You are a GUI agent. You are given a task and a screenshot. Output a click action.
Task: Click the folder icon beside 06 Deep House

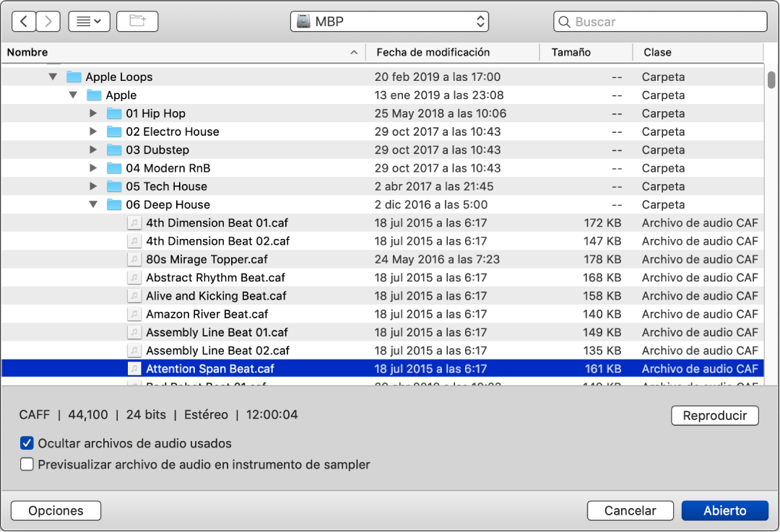click(114, 204)
